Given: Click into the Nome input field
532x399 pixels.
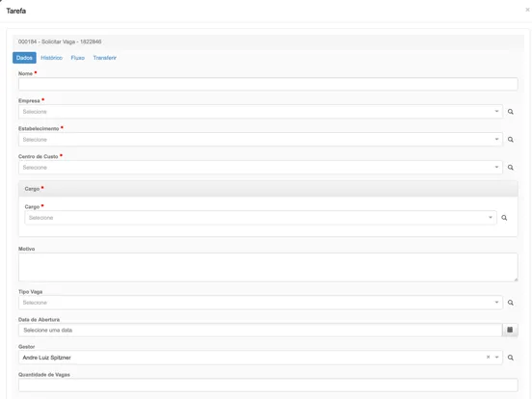Looking at the screenshot, I should (x=268, y=84).
